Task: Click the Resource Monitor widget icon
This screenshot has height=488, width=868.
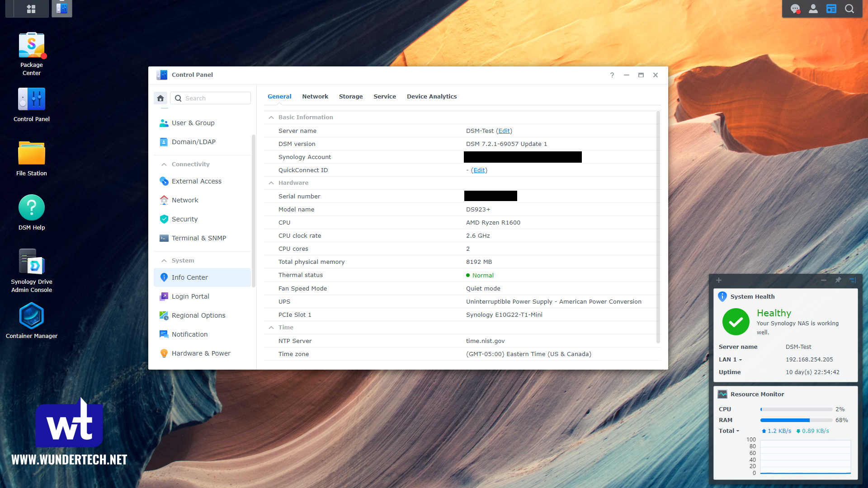Action: (x=722, y=394)
